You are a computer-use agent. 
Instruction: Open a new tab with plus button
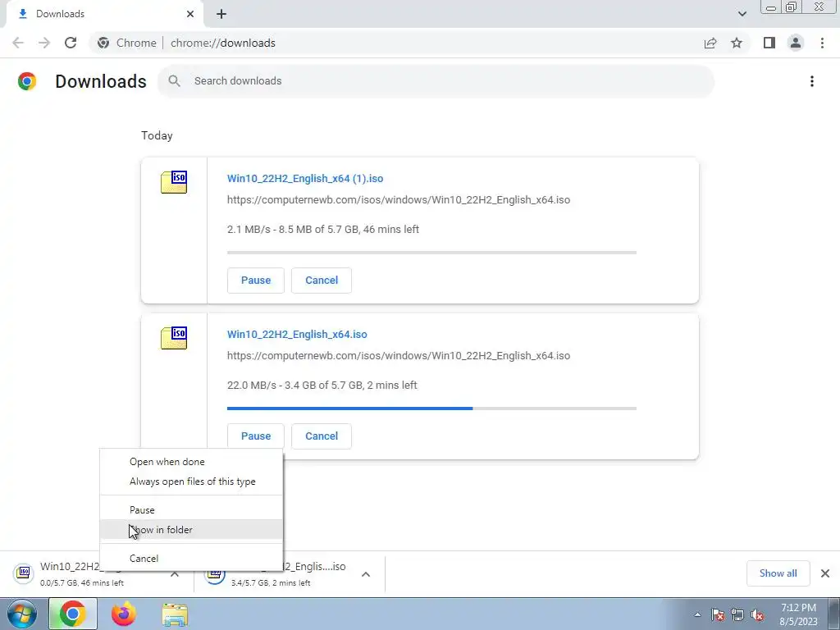(221, 14)
